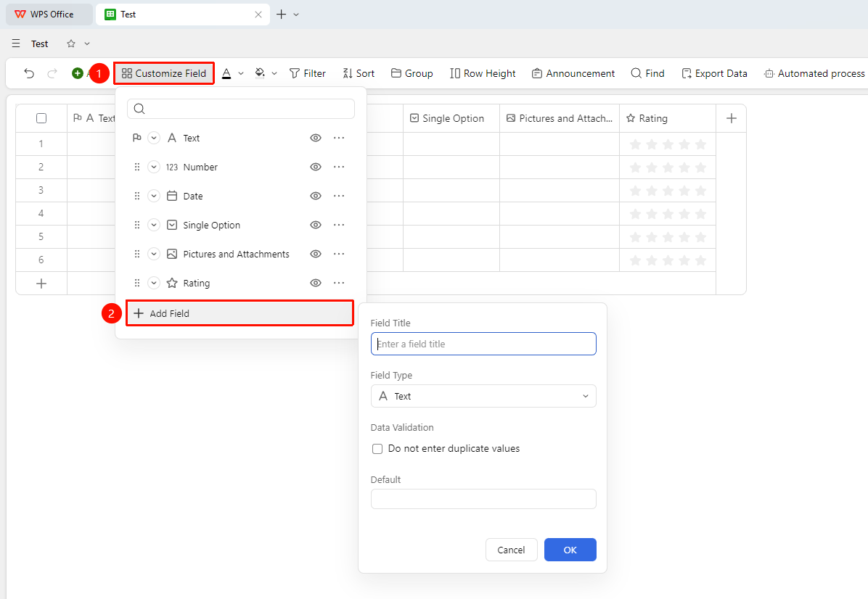Open the Filter tool
This screenshot has width=868, height=599.
coord(308,73)
